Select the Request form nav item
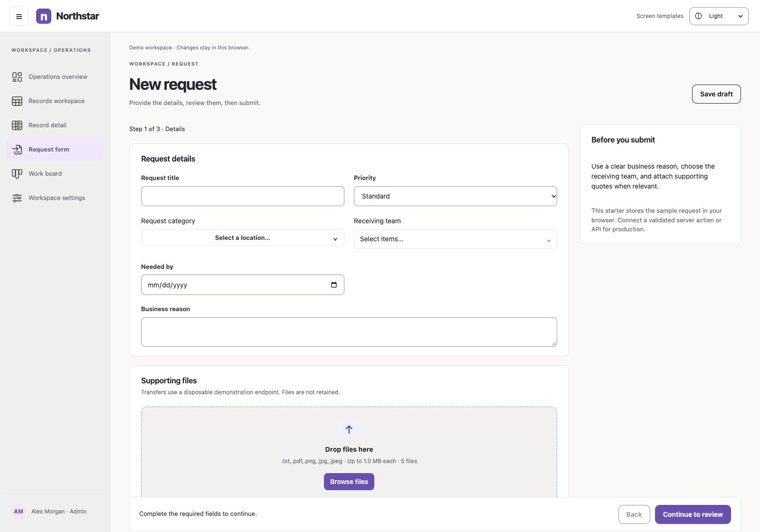The width and height of the screenshot is (760, 532). 55,150
